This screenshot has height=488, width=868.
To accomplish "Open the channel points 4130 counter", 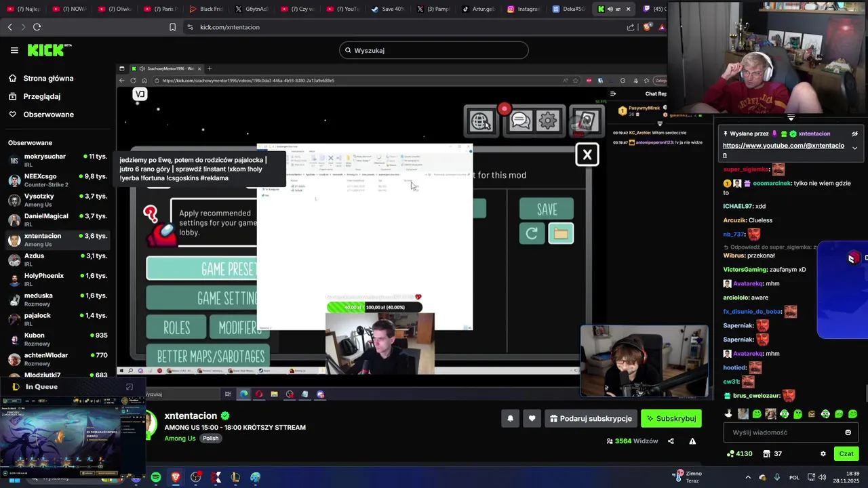I will click(x=739, y=454).
